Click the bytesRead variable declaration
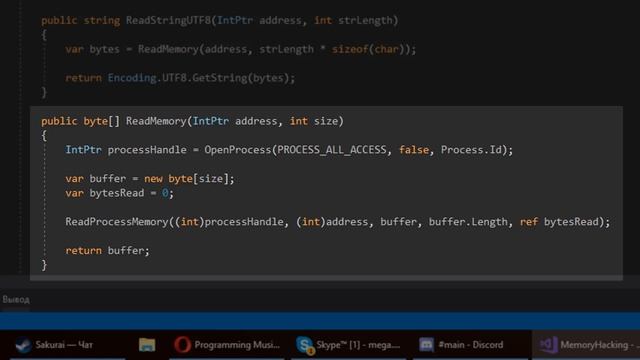 [x=117, y=193]
